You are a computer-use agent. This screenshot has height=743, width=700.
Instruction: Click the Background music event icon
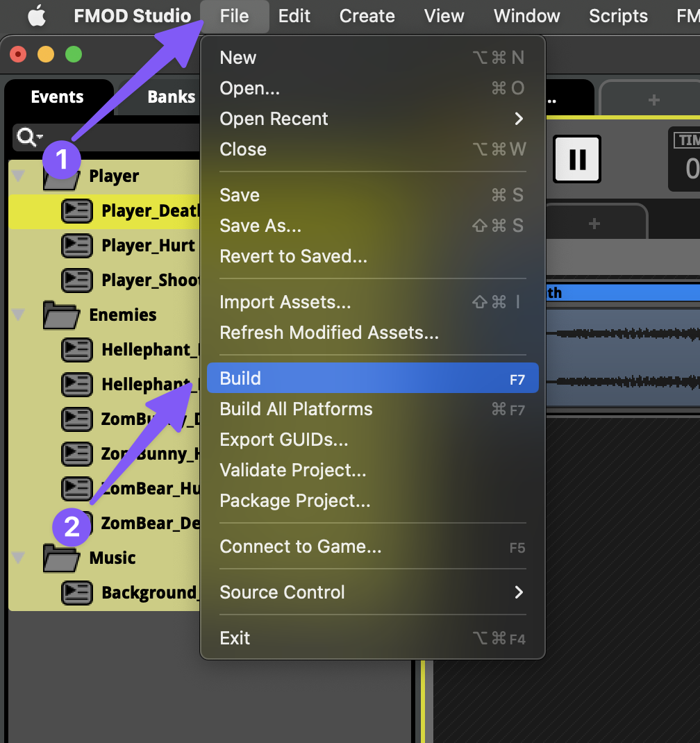77,593
